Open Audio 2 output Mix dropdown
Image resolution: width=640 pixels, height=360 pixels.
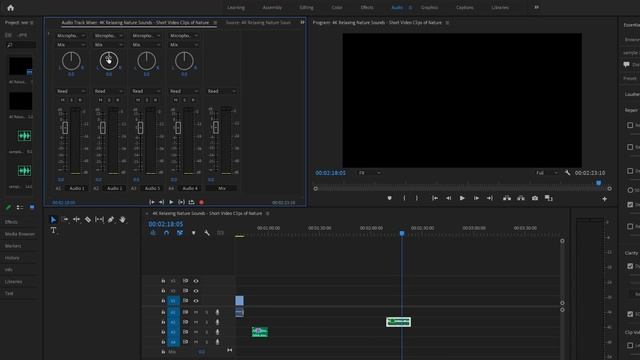click(x=109, y=45)
